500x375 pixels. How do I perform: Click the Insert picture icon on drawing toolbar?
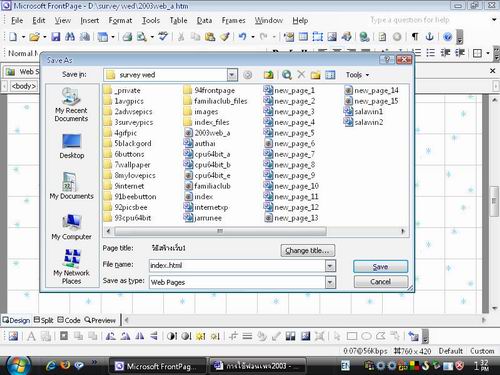pos(13,336)
